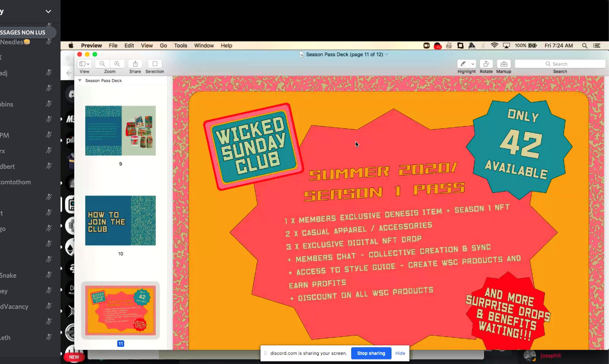The width and height of the screenshot is (609, 364).
Task: Click the red 42 notification icon
Action: click(438, 46)
